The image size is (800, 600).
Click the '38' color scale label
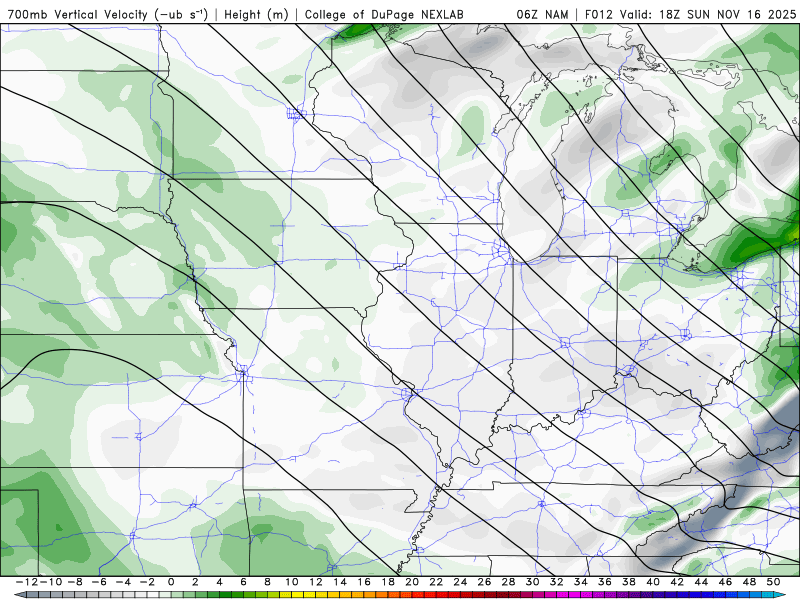point(629,582)
